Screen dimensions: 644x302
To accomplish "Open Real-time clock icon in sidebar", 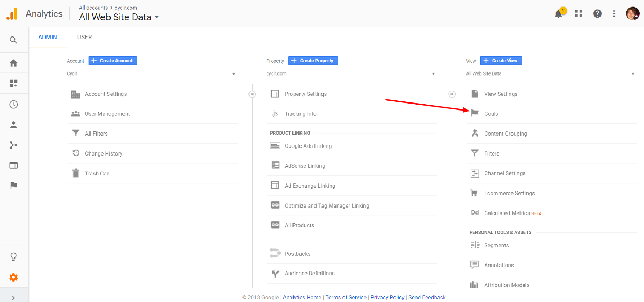I will (x=13, y=105).
